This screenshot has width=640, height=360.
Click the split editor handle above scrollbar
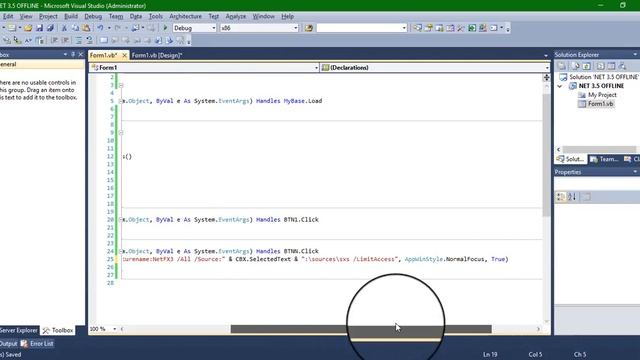(546, 78)
